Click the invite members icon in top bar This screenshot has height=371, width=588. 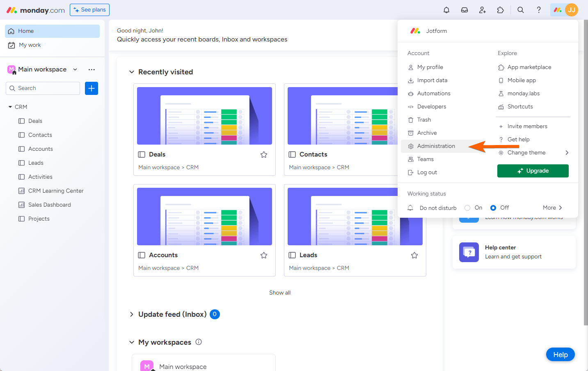pos(483,10)
